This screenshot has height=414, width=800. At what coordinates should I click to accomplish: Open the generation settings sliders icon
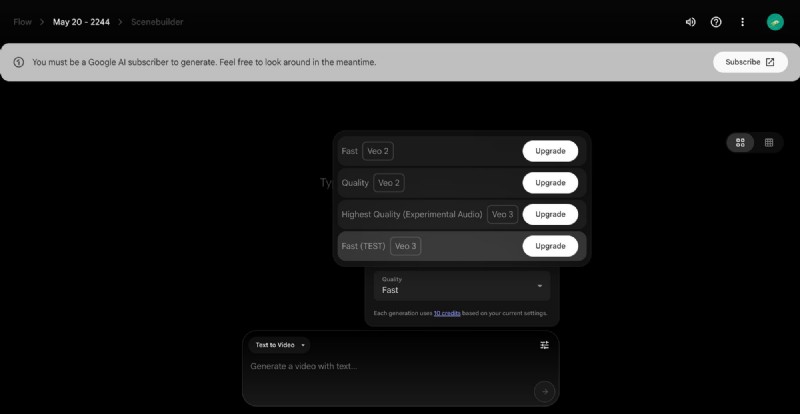click(544, 345)
